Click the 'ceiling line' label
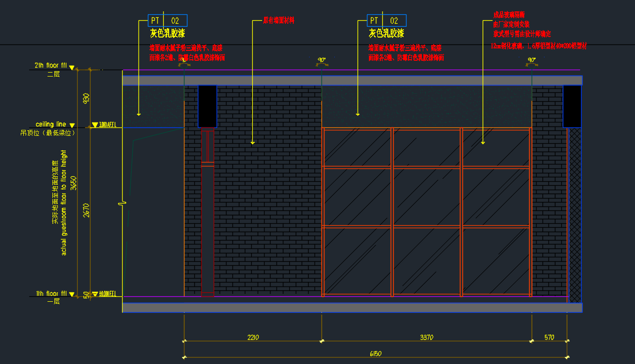 (x=51, y=124)
